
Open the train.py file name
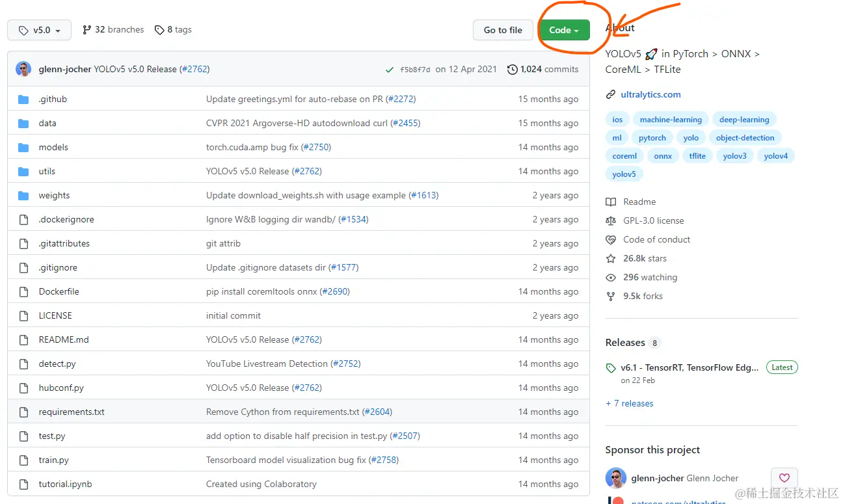(54, 460)
